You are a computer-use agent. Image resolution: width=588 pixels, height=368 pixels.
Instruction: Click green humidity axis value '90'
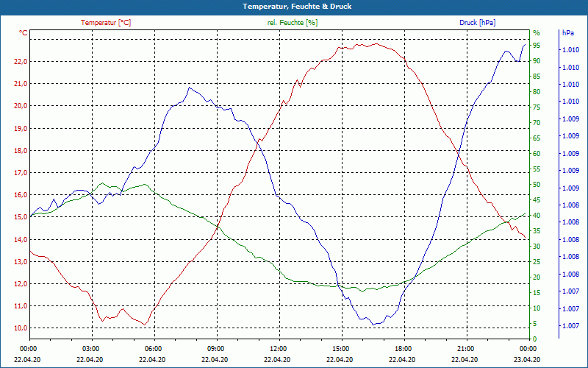click(x=537, y=61)
